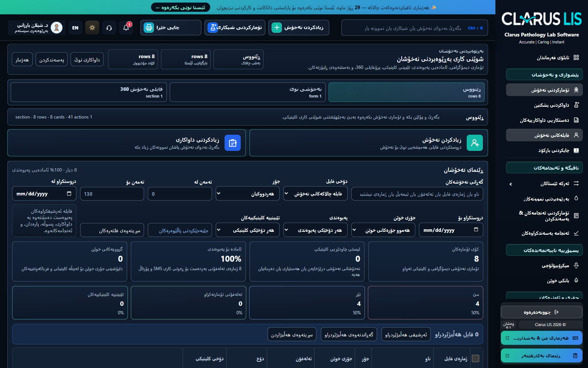Click the flask icon in تۆمارکردنی شیکاری
Viewport: 588px width, 368px height.
tap(213, 28)
